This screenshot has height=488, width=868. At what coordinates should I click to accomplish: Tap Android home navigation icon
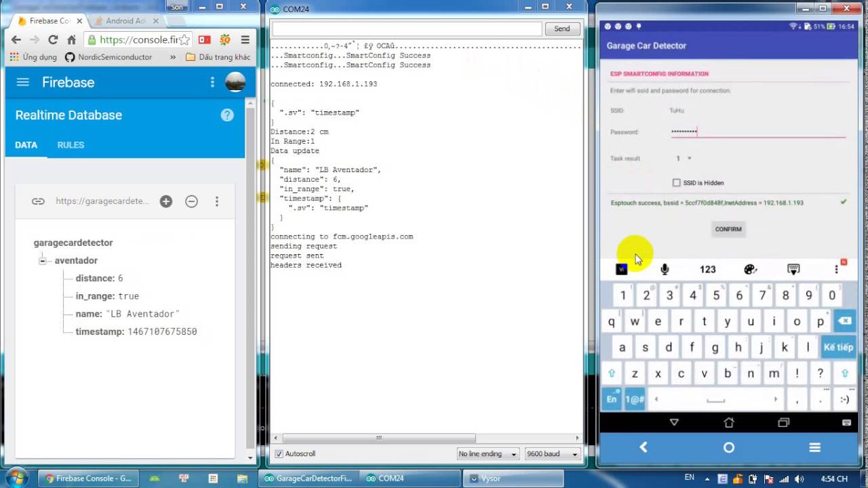(x=729, y=422)
